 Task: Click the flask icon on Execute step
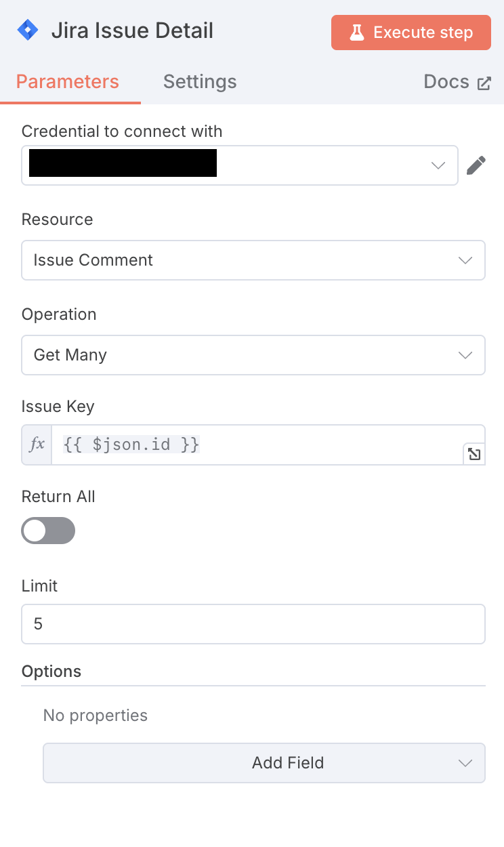coord(357,33)
